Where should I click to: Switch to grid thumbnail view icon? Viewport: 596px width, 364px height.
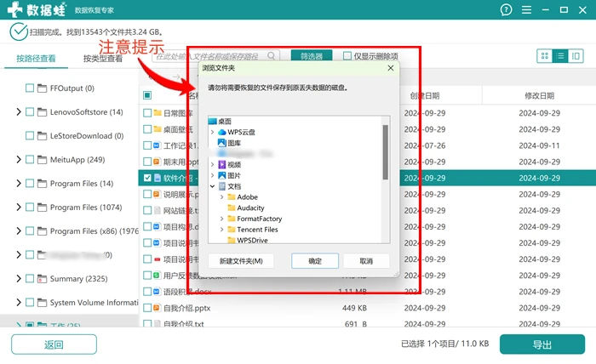pos(544,56)
